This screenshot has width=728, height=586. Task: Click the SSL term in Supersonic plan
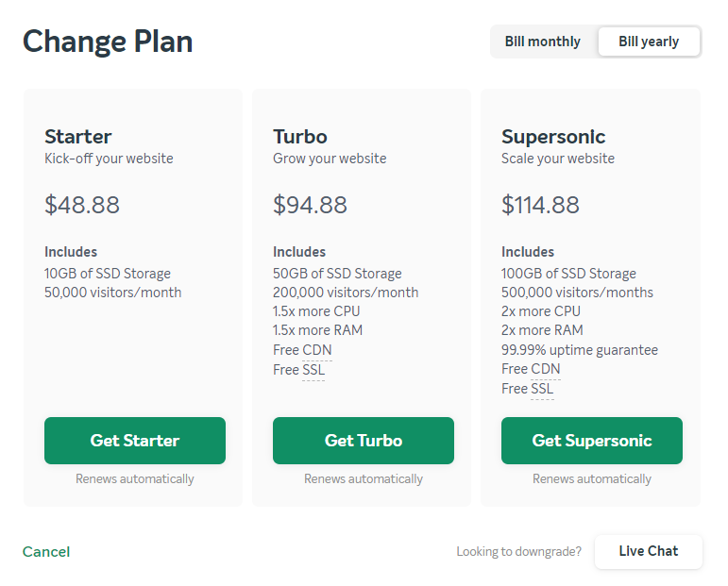tap(542, 389)
